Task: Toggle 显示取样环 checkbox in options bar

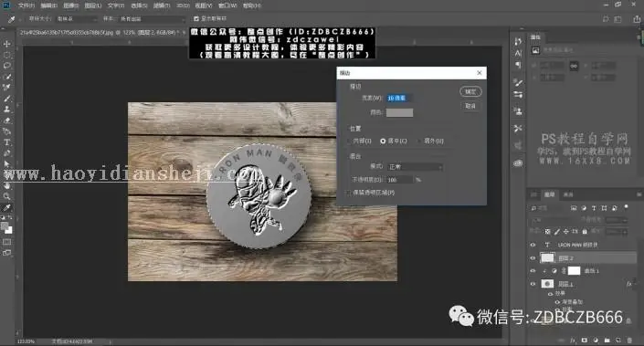Action: pos(195,18)
